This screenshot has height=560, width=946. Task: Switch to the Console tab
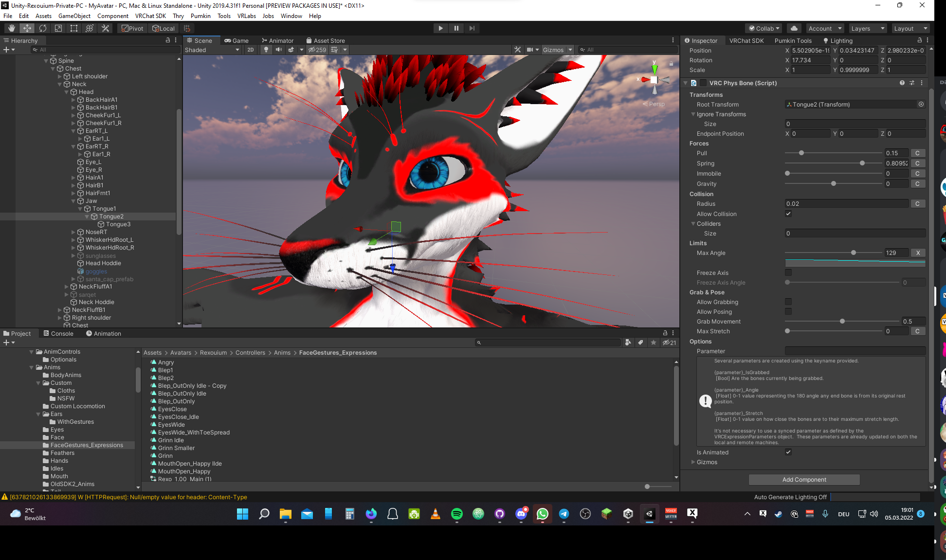tap(58, 333)
